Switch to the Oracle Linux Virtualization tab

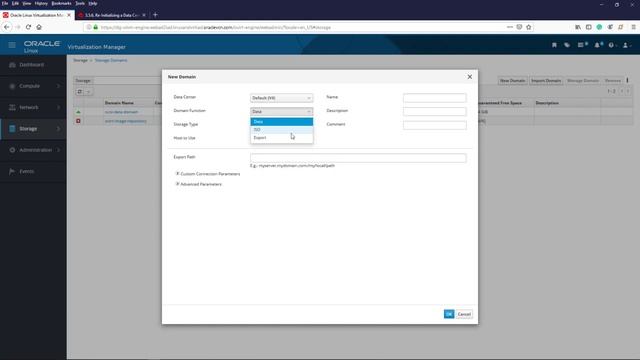point(37,15)
